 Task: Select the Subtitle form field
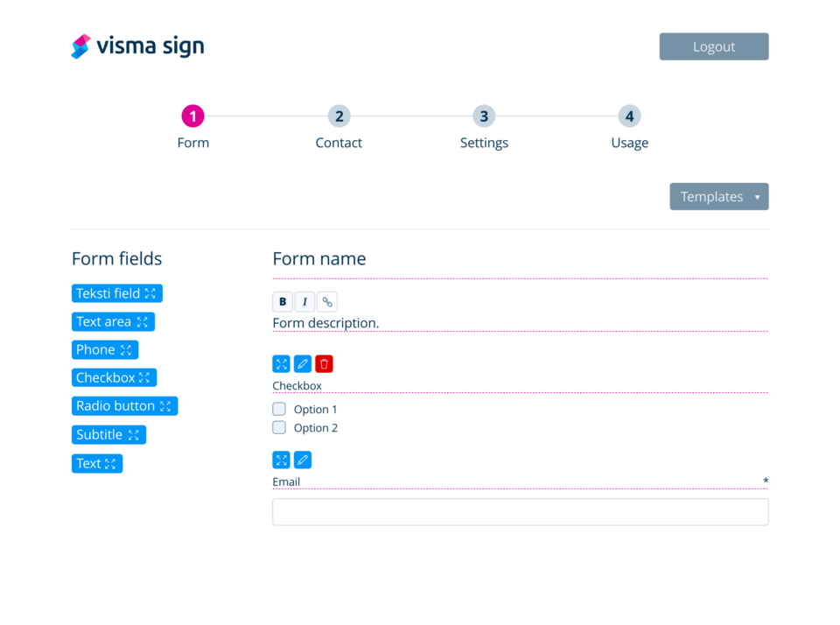[x=108, y=434]
